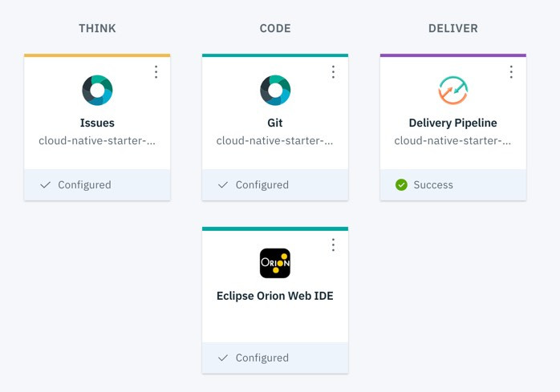This screenshot has height=392, width=560.
Task: Click the Git repository name subtitle
Action: [275, 141]
